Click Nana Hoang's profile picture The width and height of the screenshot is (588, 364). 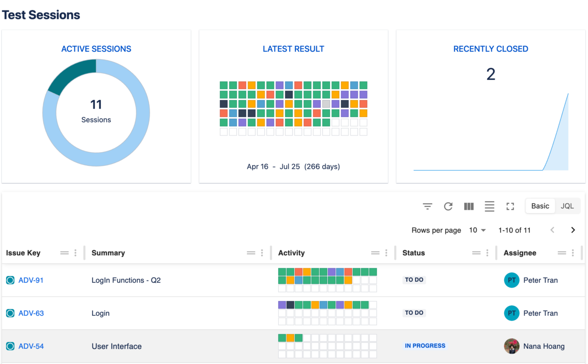(512, 346)
